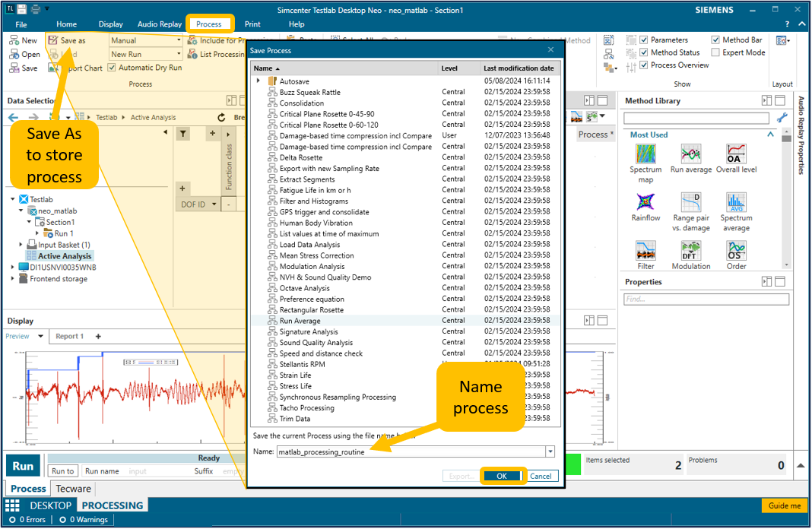Click quick access save icon in title bar
The image size is (812, 529).
(22, 9)
